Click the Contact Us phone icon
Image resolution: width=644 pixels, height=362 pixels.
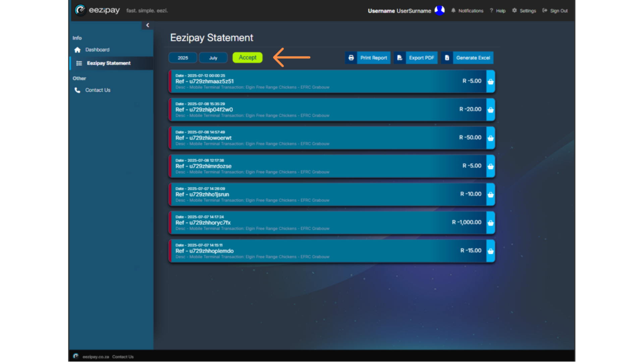point(77,90)
